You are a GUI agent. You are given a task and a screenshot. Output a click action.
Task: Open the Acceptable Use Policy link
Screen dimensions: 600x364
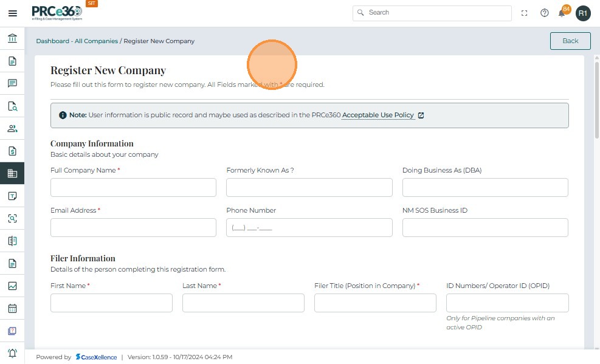(x=378, y=115)
